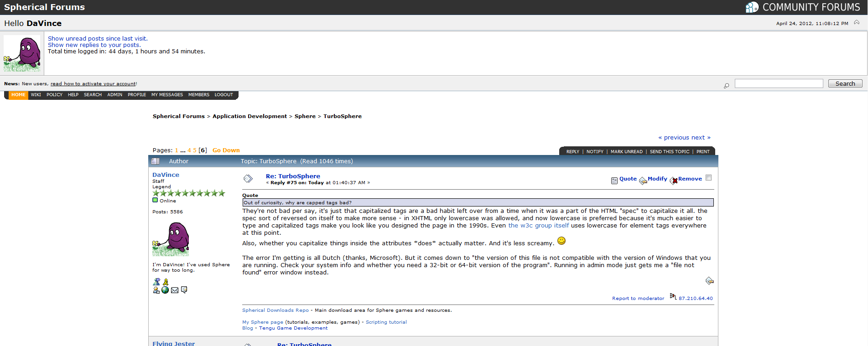
Task: Click PRINT in the topic toolbar
Action: tap(703, 152)
